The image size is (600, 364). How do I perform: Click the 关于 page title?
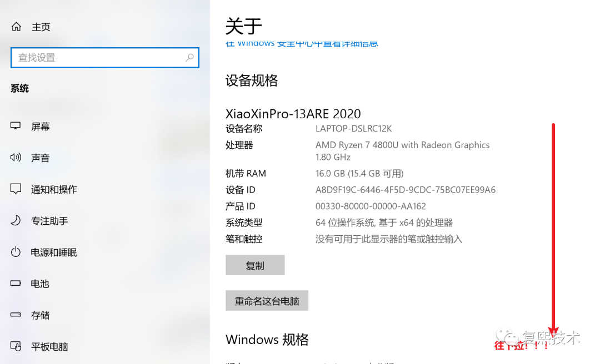click(x=244, y=26)
